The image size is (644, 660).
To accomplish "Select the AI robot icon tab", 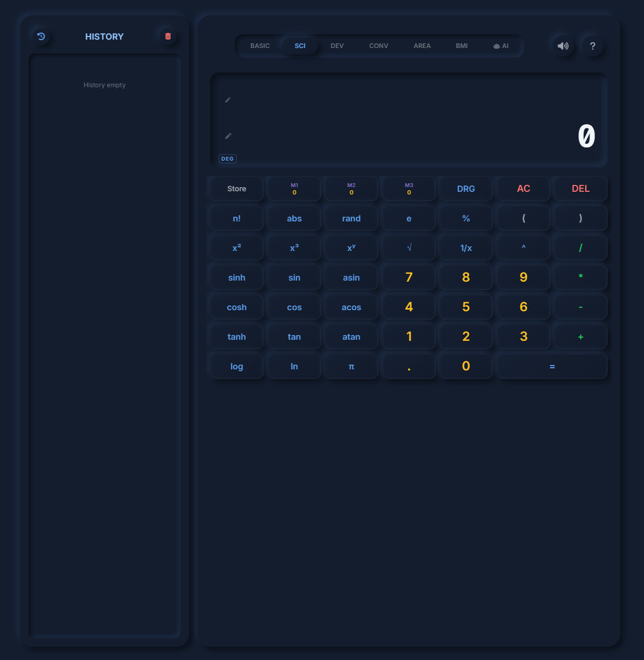I will click(x=500, y=46).
